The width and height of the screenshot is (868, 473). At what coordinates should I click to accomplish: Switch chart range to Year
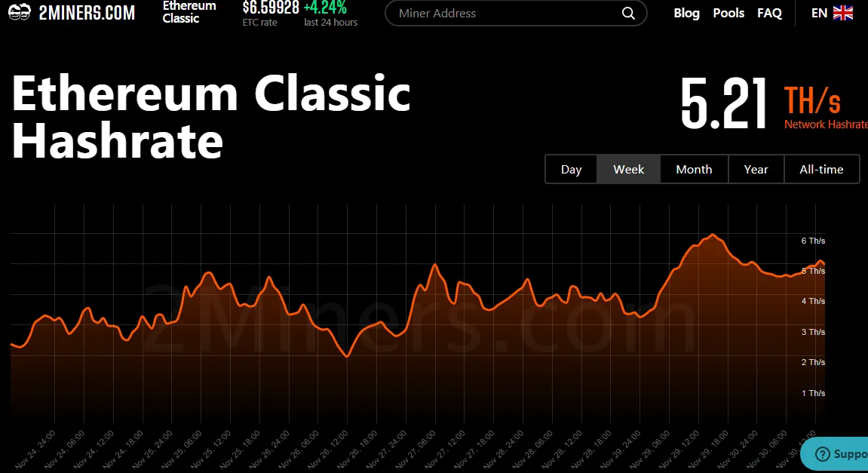(x=756, y=170)
